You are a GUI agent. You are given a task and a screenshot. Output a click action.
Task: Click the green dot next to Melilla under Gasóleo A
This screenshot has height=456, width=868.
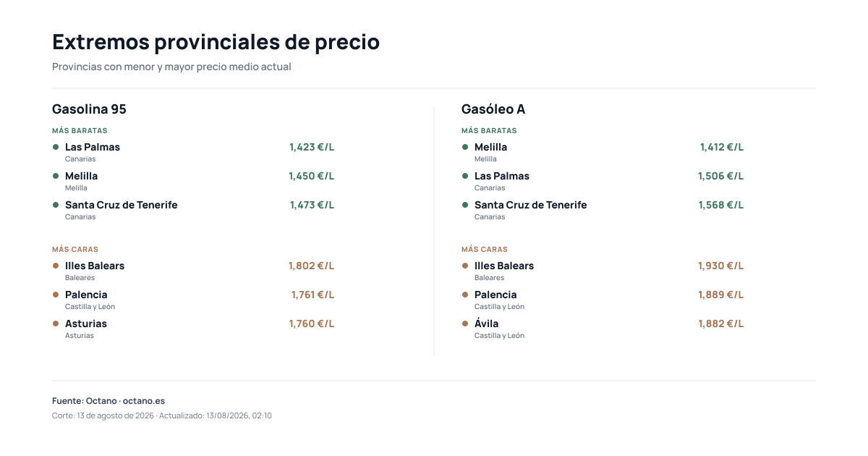[x=465, y=147]
